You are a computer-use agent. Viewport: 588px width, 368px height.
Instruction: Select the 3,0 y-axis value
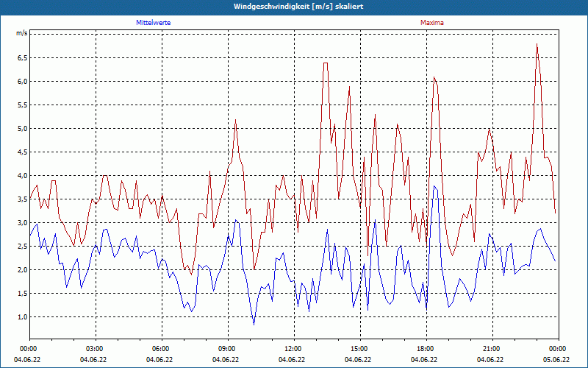tap(22, 223)
